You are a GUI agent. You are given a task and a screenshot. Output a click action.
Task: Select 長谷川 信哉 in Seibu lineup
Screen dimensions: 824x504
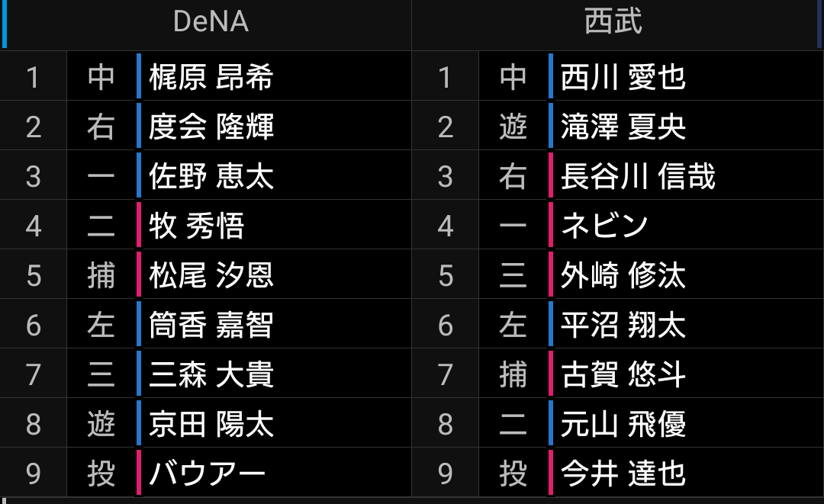point(638,176)
